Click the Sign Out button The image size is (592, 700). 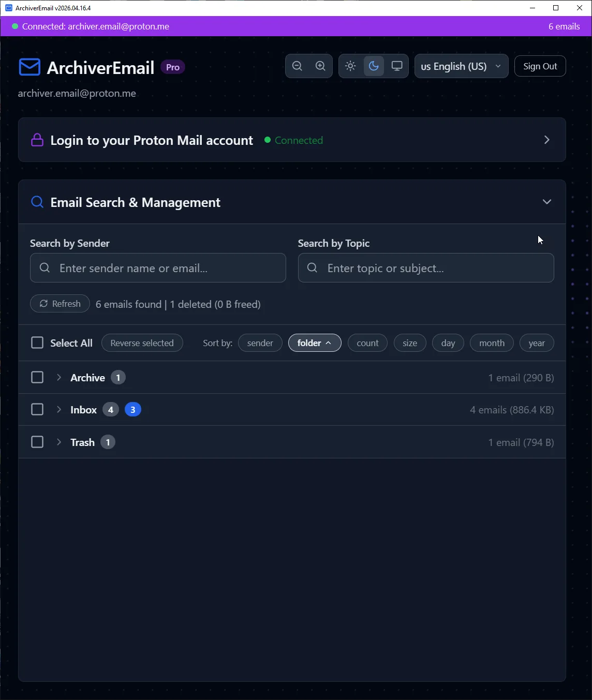(540, 66)
